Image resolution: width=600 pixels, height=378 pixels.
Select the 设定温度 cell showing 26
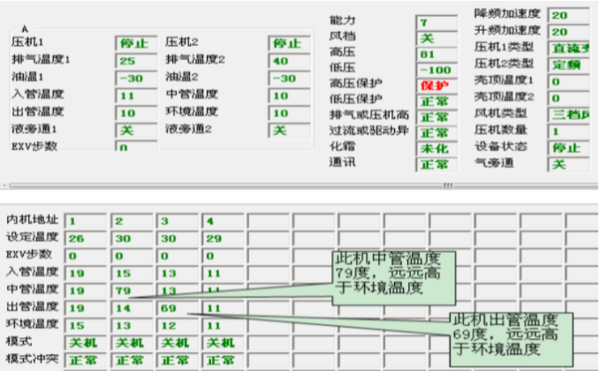(86, 238)
